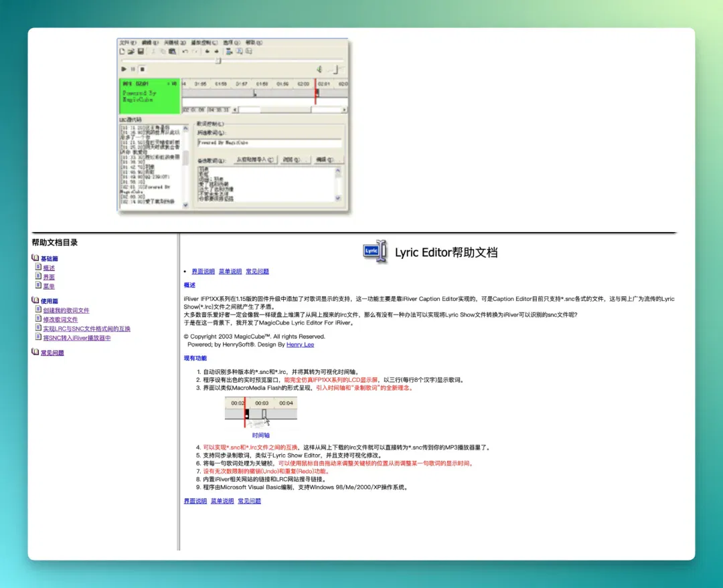Image resolution: width=723 pixels, height=588 pixels.
Task: Click the Save floppy disk icon
Action: pos(141,52)
